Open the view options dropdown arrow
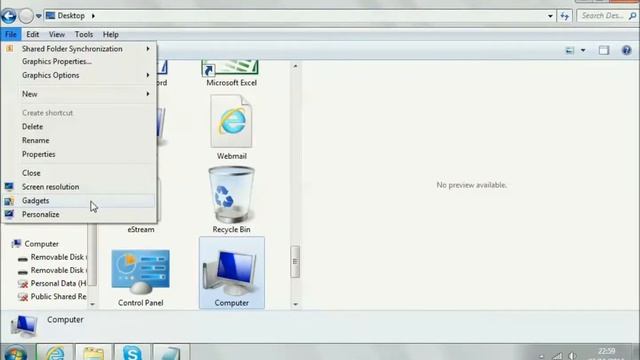The image size is (640, 360). (x=583, y=50)
